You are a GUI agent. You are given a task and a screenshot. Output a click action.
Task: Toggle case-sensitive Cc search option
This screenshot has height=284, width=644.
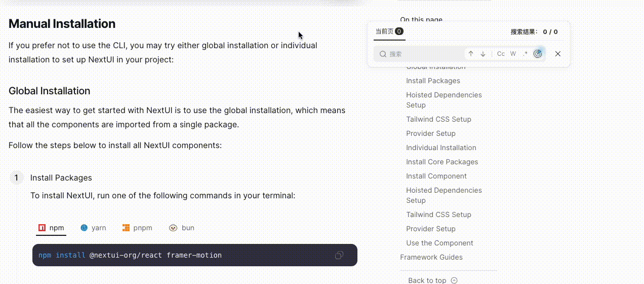[501, 54]
